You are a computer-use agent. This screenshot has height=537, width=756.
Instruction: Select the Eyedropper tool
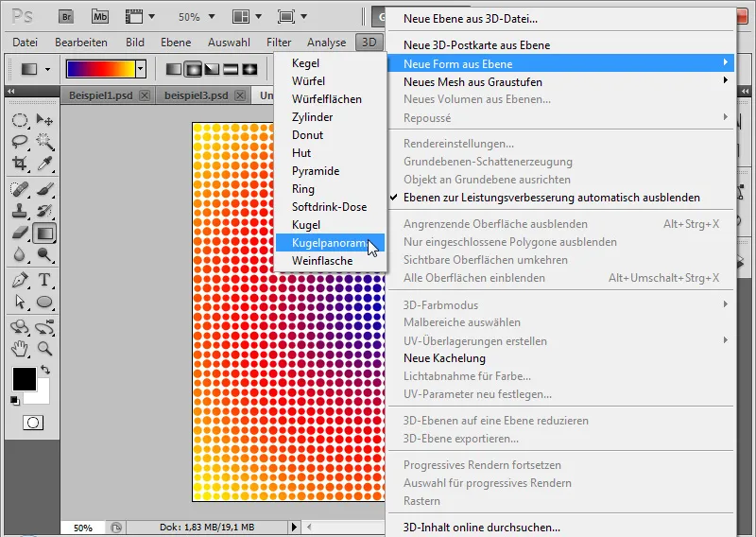(x=44, y=163)
